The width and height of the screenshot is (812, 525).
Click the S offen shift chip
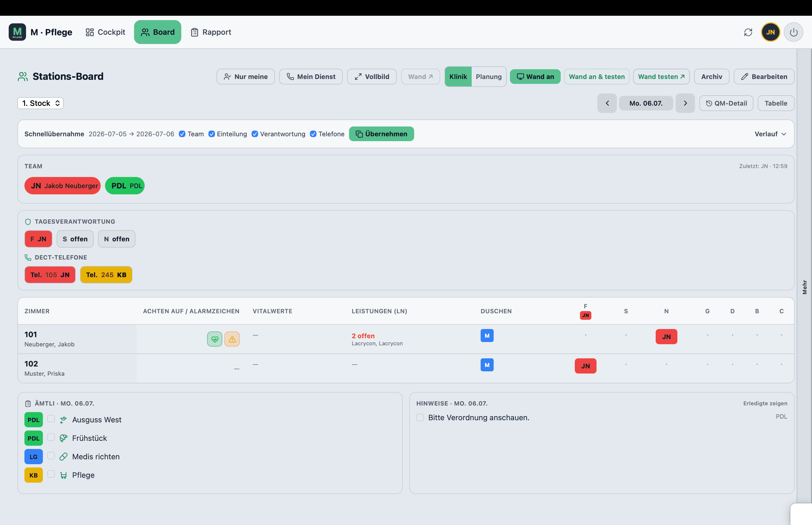[75, 239]
